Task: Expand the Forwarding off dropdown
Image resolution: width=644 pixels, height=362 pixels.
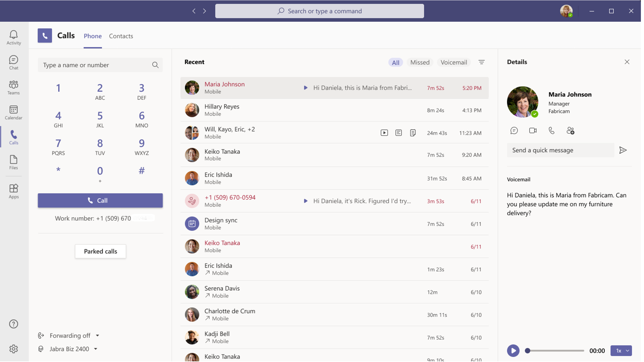Action: (97, 335)
